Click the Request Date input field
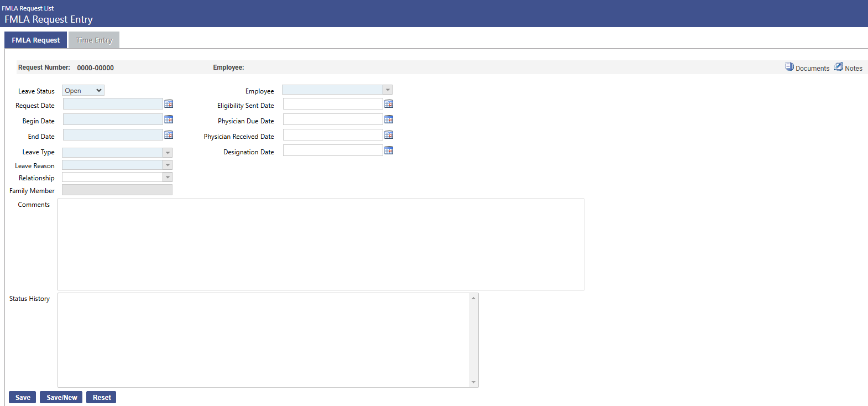This screenshot has width=868, height=406. pos(113,104)
